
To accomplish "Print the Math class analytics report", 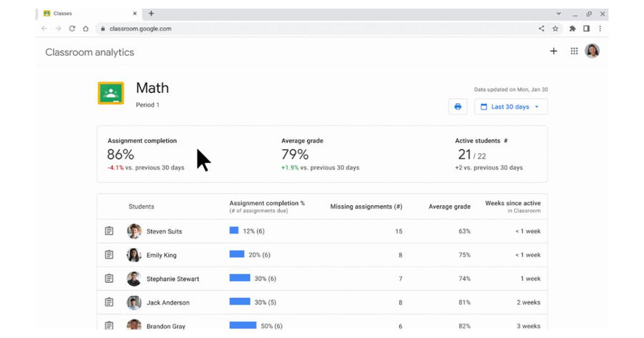I will 457,106.
